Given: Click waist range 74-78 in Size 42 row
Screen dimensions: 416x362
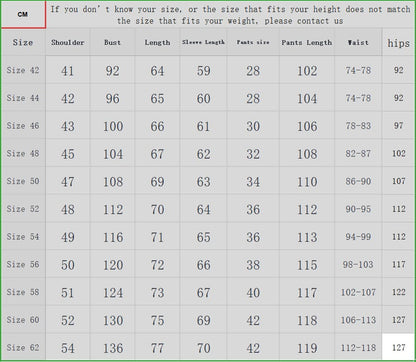Looking at the screenshot, I should pos(358,70).
